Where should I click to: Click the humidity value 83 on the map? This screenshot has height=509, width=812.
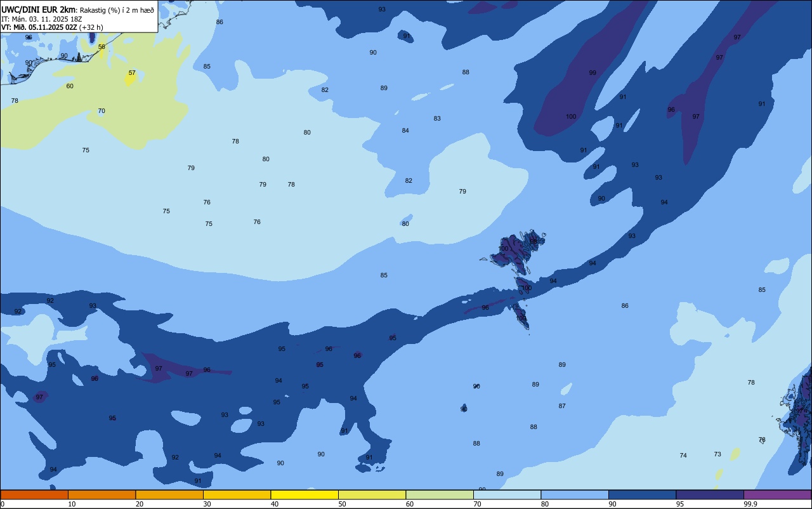437,119
